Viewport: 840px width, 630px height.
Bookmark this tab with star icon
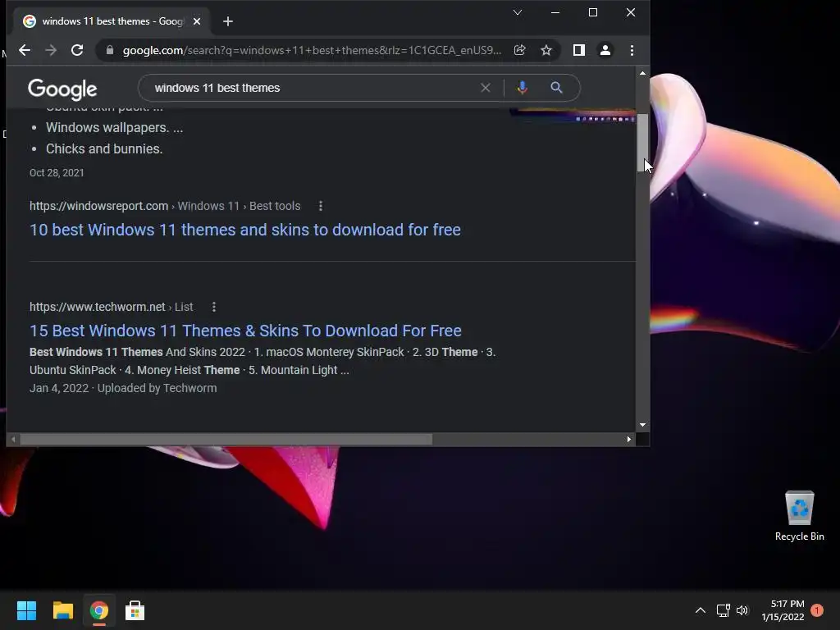[x=546, y=50]
